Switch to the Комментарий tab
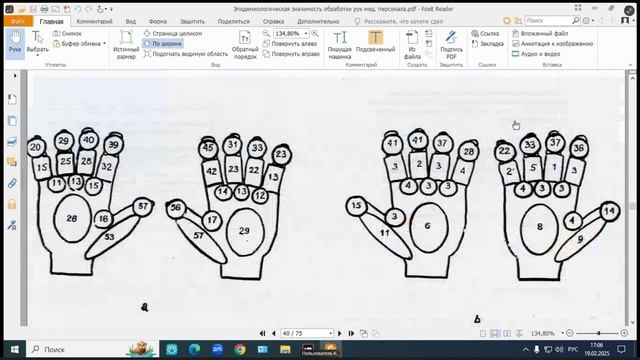 [x=95, y=21]
